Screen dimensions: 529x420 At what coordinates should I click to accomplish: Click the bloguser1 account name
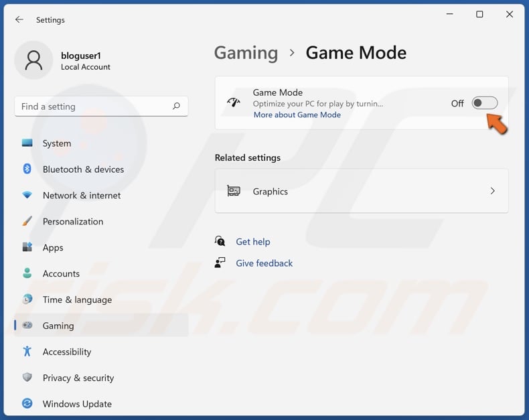pyautogui.click(x=80, y=56)
